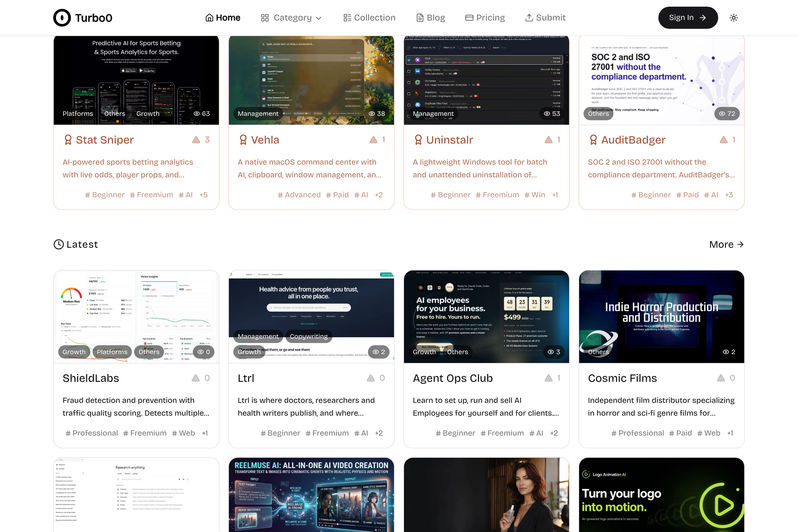Open the Pricing page
The height and width of the screenshot is (532, 798).
485,18
